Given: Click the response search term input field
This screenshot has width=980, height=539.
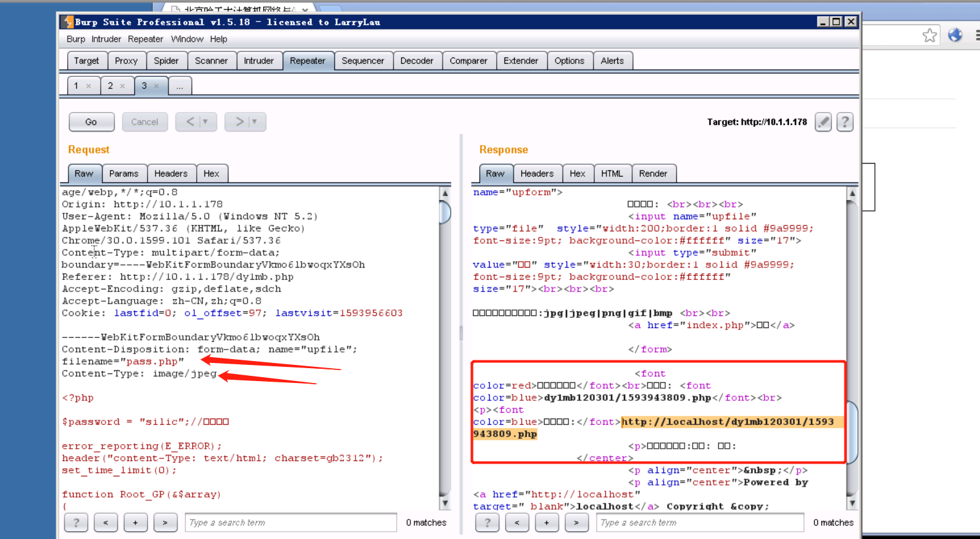Looking at the screenshot, I should click(700, 523).
